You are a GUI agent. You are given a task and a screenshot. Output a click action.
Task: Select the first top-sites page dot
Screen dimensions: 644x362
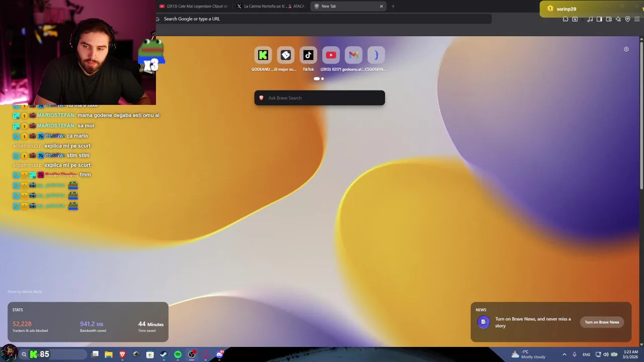click(x=316, y=78)
